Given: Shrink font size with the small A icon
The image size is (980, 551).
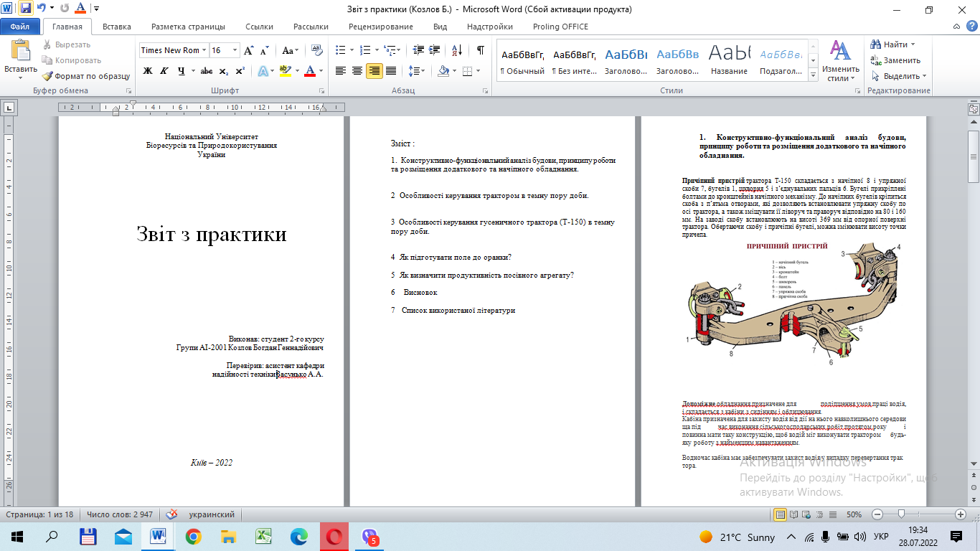Looking at the screenshot, I should pos(264,50).
